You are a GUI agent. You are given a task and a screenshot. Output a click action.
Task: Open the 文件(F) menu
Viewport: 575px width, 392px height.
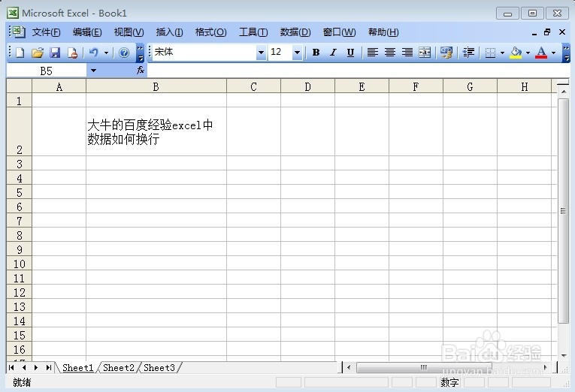46,32
